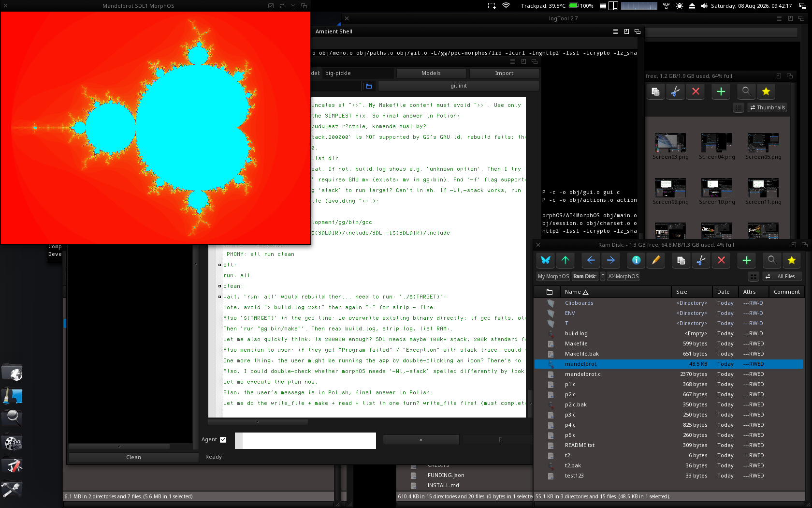812x508 pixels.
Task: Click the green plus icon in the Ram Disk toolbar
Action: tap(746, 260)
